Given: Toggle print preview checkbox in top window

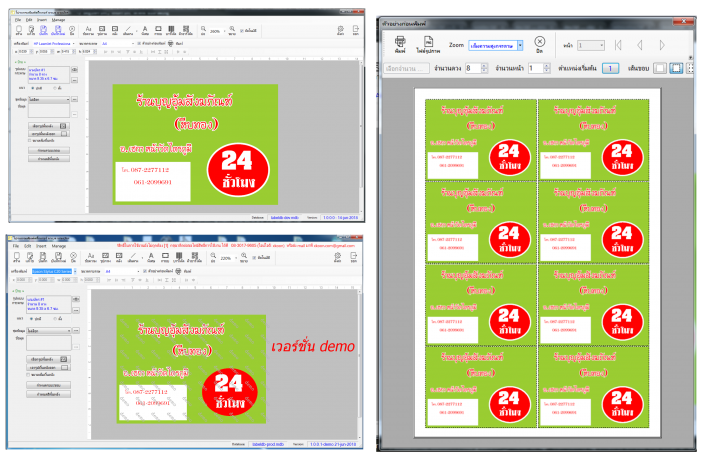Looking at the screenshot, I should click(x=139, y=43).
